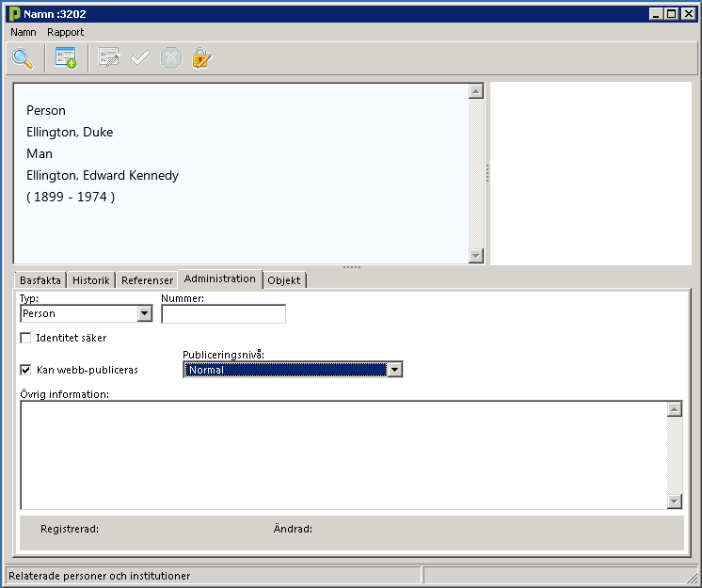Click the '( 1899 - 1974 )' date text

coord(71,197)
